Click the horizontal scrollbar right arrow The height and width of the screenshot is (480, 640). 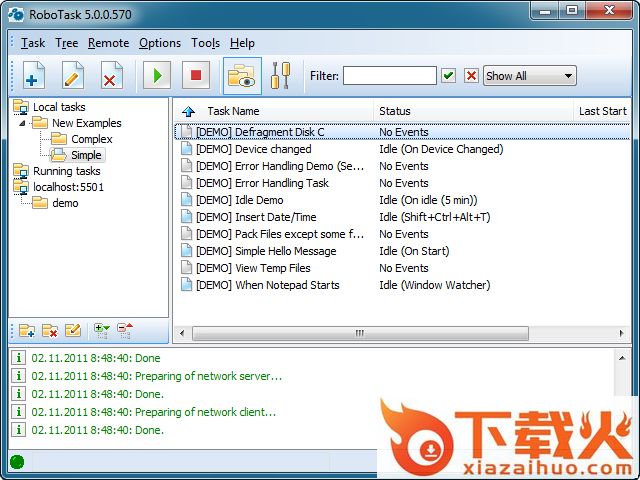(622, 333)
